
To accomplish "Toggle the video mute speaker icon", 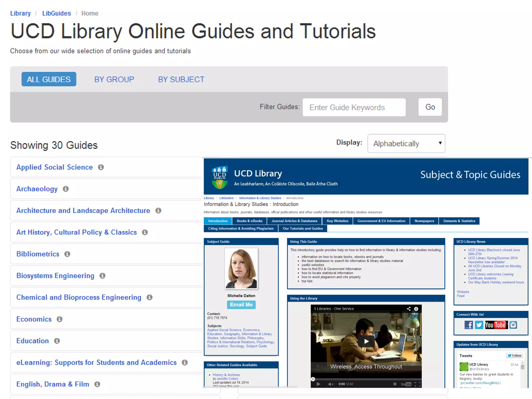I will coord(331,384).
